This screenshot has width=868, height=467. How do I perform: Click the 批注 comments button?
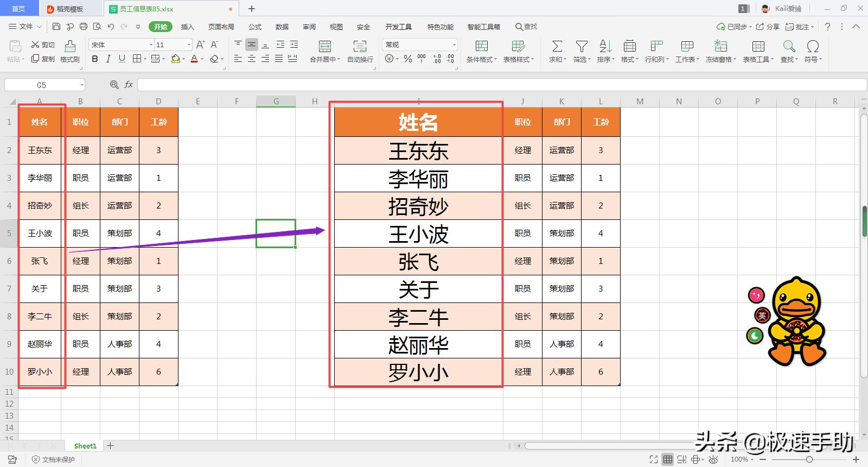point(799,27)
